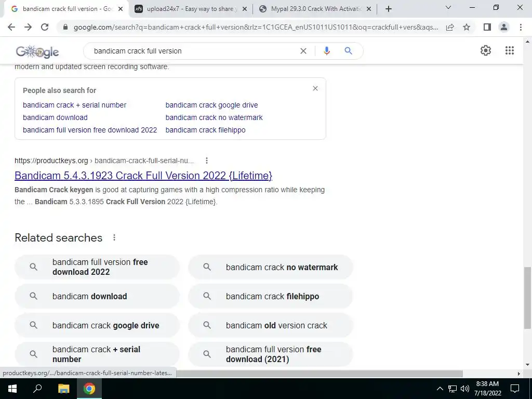
Task: Click the address bar URL
Action: [256, 27]
